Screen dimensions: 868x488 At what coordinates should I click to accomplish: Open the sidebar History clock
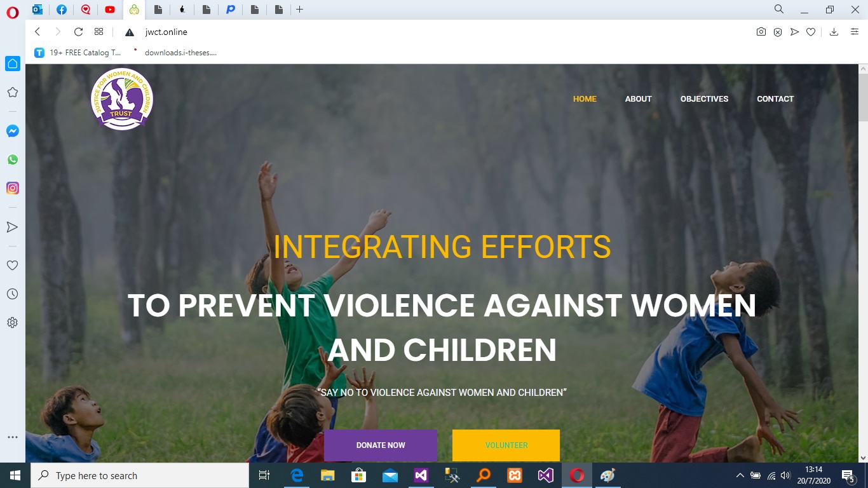[12, 294]
